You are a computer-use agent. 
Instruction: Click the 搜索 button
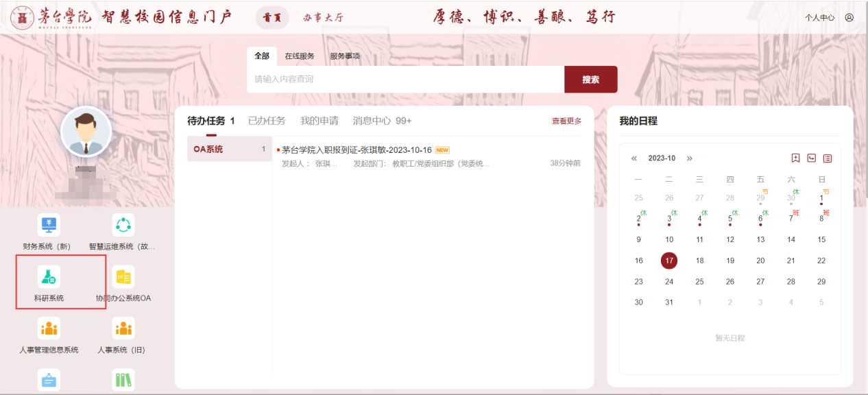[x=590, y=80]
